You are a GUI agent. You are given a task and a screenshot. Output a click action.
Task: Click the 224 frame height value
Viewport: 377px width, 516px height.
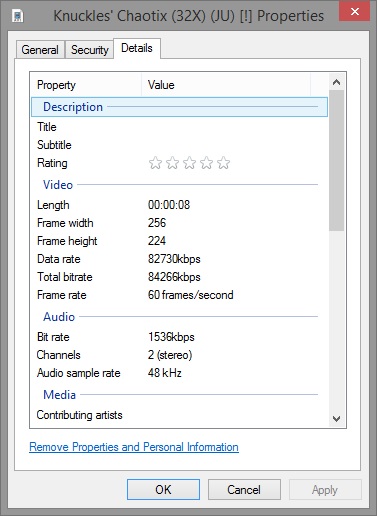[x=157, y=241]
